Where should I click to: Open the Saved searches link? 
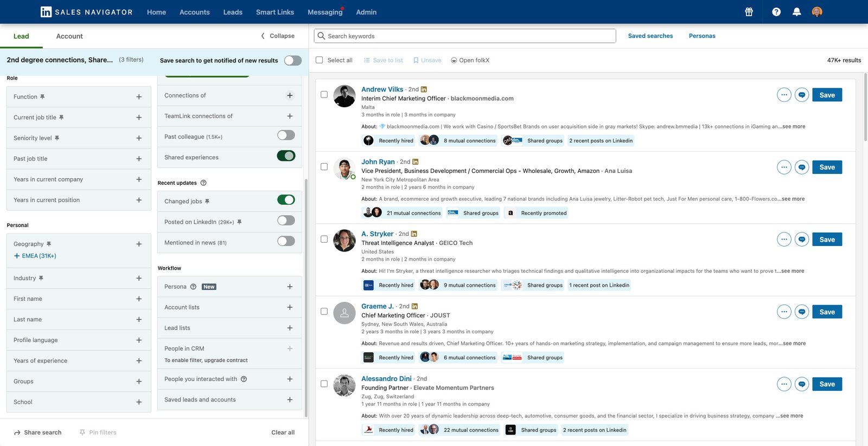pyautogui.click(x=650, y=36)
